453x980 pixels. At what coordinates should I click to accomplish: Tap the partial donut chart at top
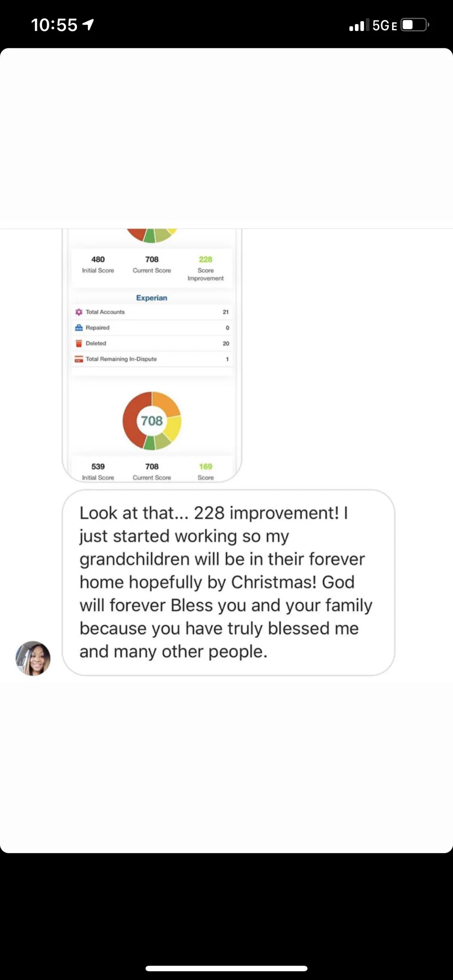tap(152, 235)
